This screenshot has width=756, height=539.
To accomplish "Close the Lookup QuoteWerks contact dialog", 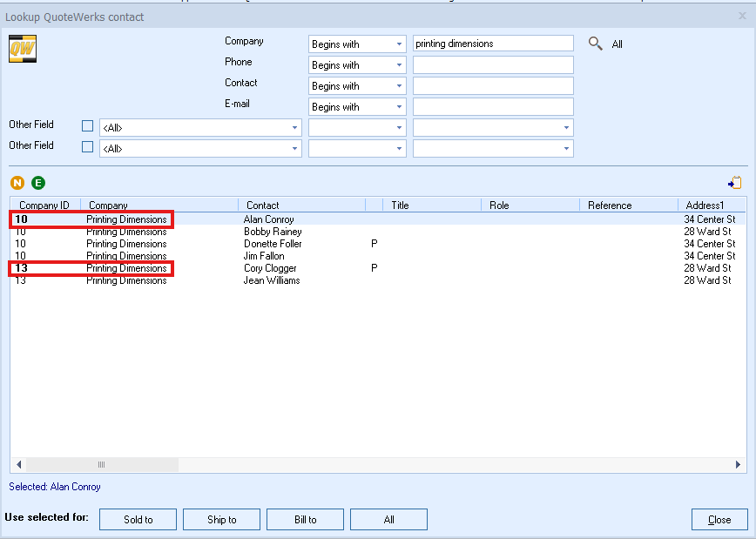I will coord(742,16).
